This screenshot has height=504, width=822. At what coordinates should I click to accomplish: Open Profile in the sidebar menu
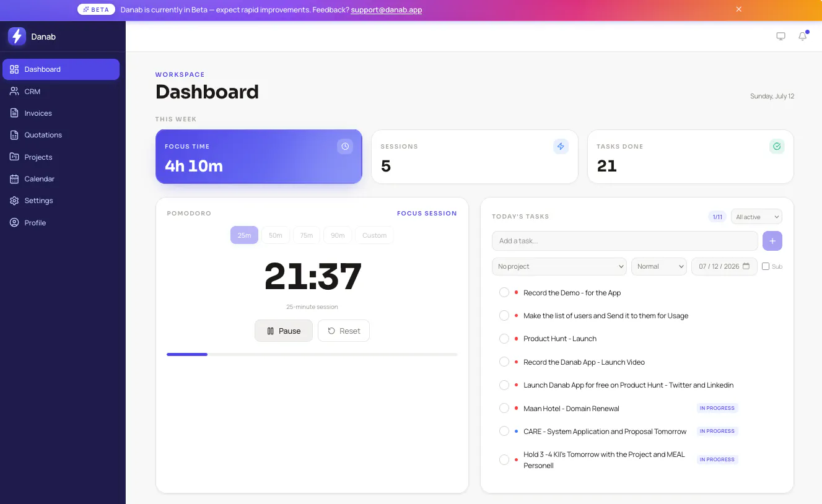(x=61, y=222)
